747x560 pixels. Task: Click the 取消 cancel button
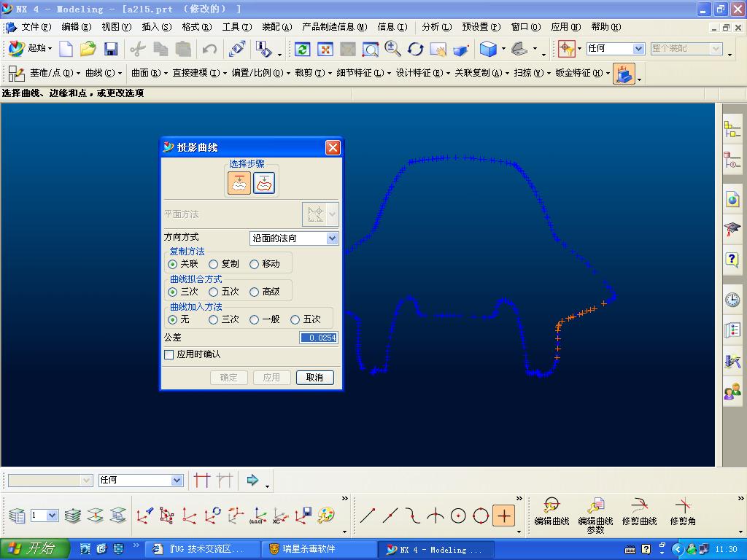point(314,378)
